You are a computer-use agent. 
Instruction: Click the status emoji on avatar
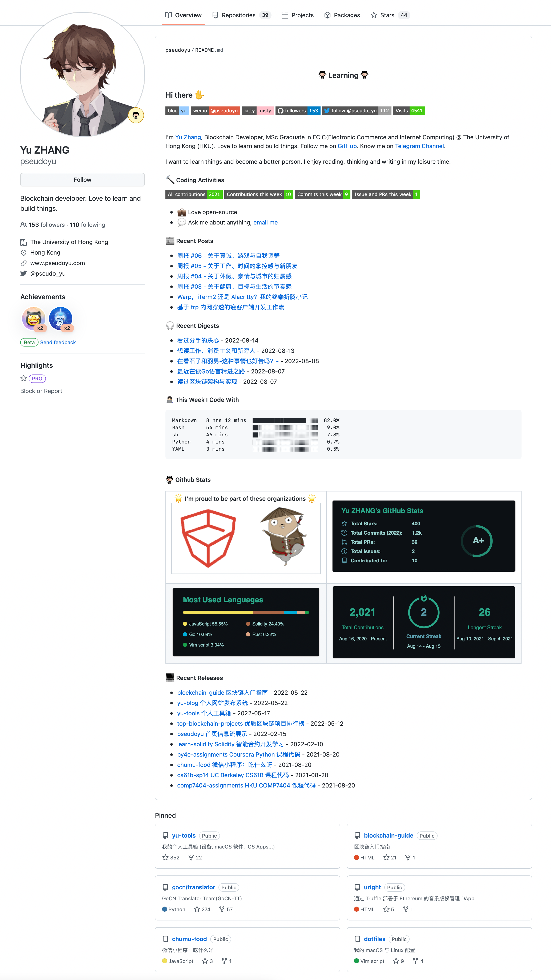coord(136,115)
